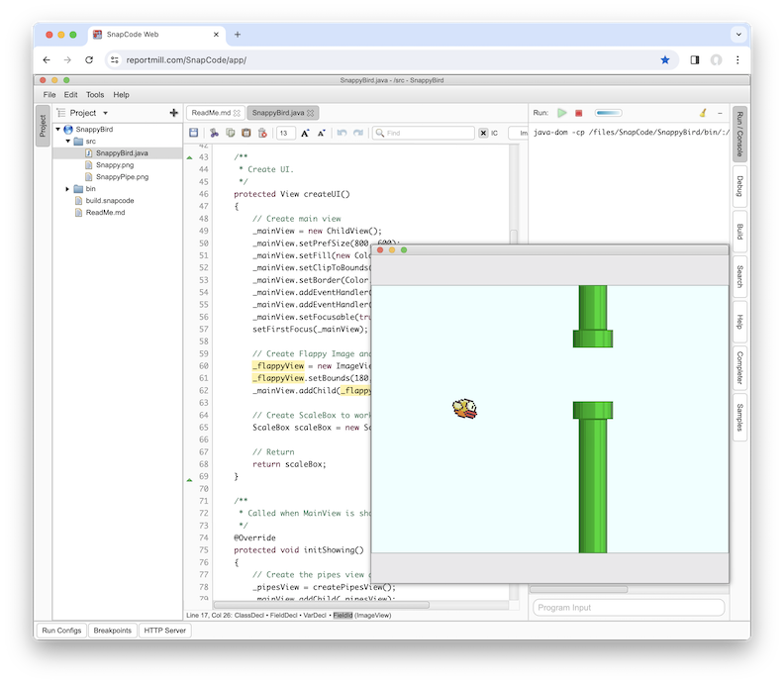
Task: Click in the Find search field
Action: point(424,133)
